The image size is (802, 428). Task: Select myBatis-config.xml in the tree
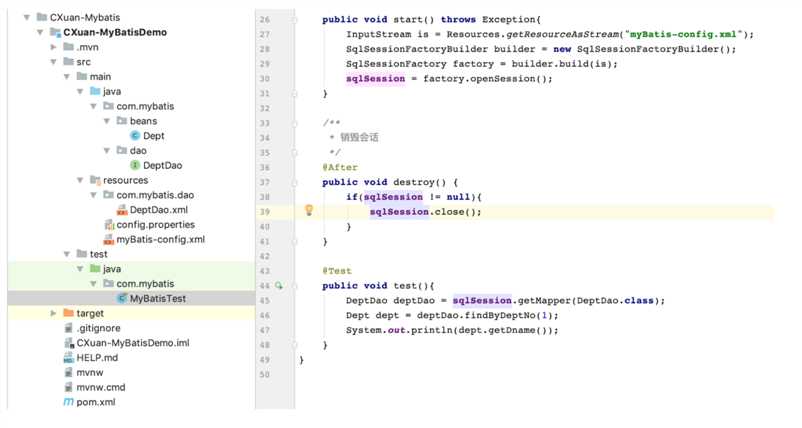(x=161, y=240)
